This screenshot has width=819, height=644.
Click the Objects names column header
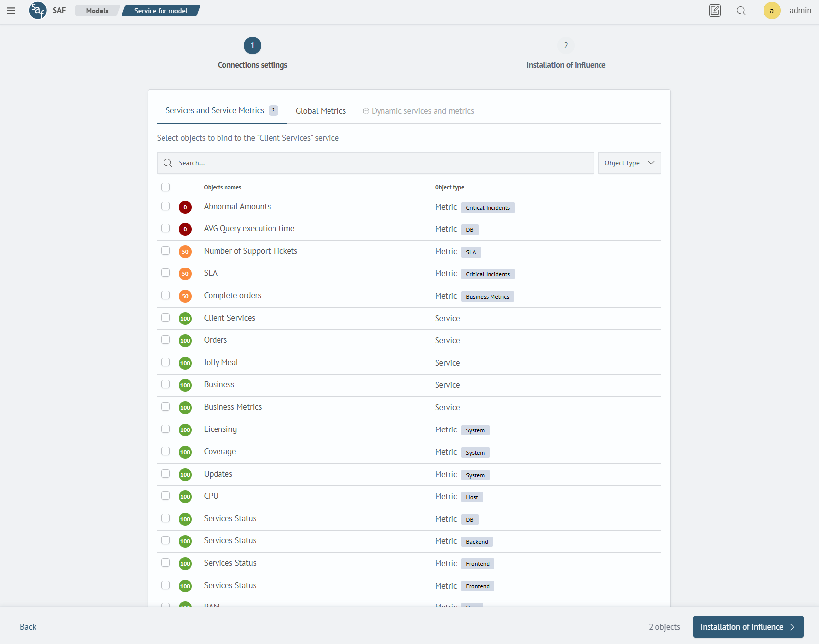(222, 187)
